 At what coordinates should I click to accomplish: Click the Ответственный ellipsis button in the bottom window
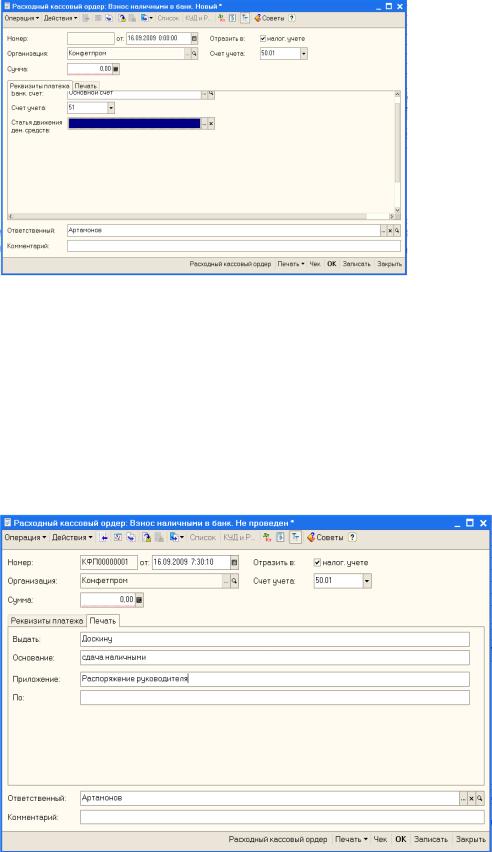464,799
